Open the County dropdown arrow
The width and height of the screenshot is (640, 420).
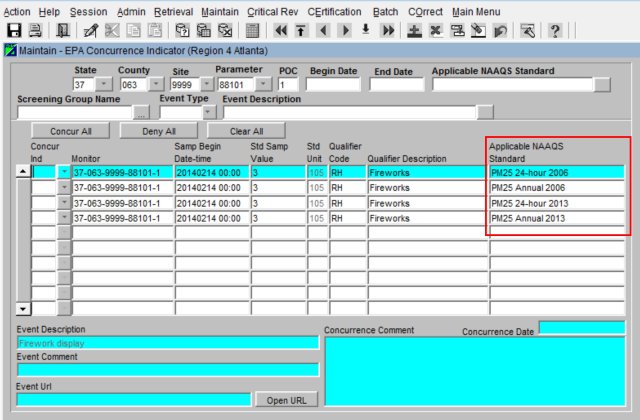pos(156,84)
